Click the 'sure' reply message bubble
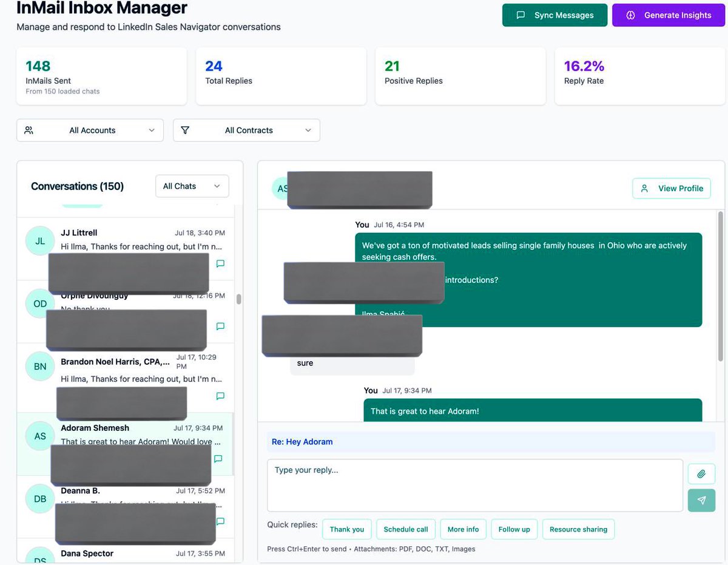 click(352, 364)
